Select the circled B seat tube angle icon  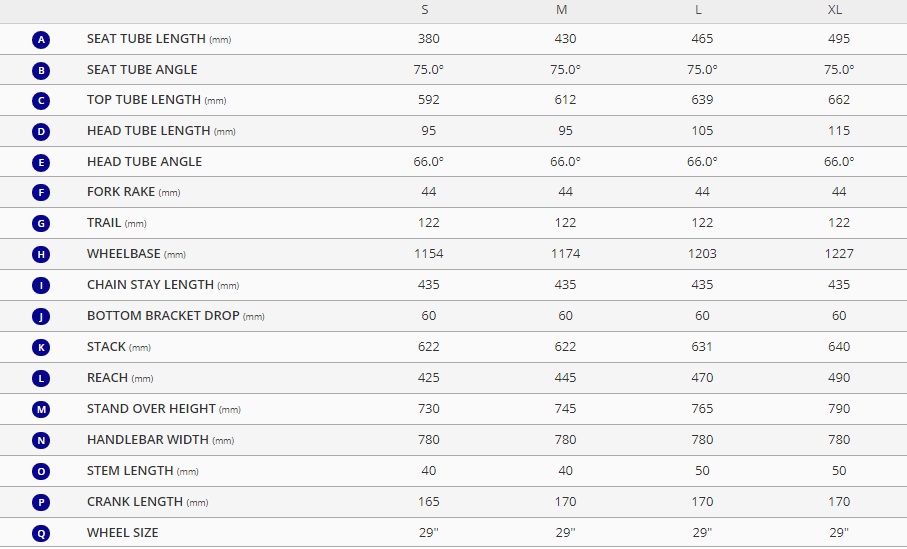pos(41,71)
